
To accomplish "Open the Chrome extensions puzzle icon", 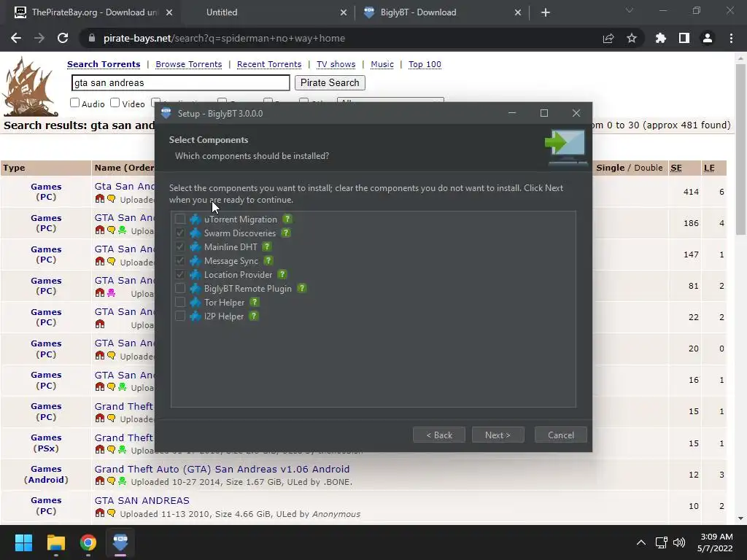I will click(661, 38).
